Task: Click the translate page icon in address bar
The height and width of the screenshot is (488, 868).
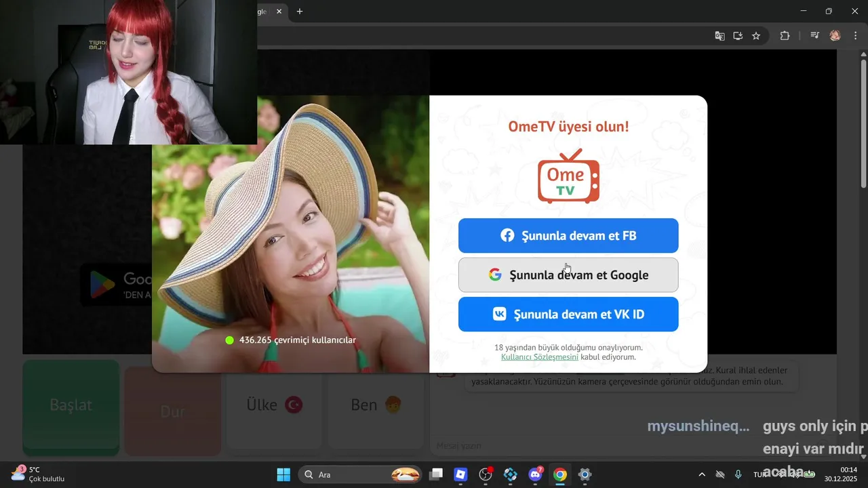Action: (719, 36)
